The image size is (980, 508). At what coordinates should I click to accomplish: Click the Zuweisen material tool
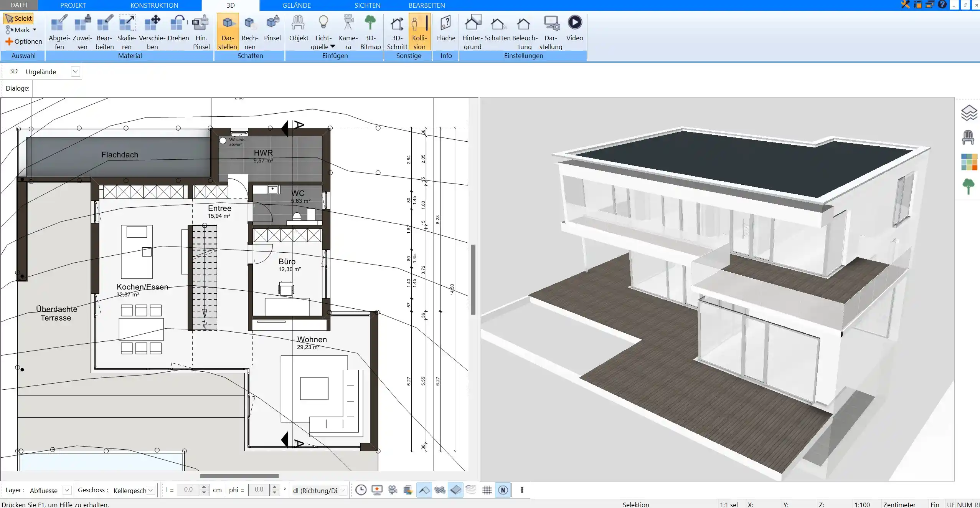tap(82, 32)
